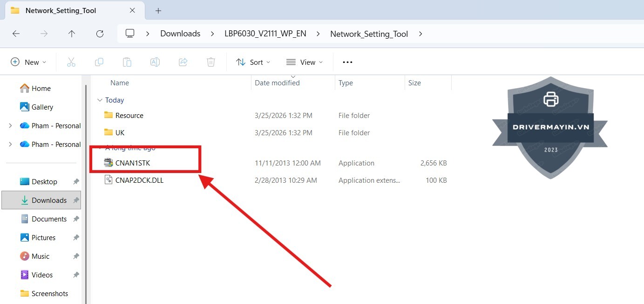Click the Copy icon in toolbar
Screen dimensions: 644x304
[99, 62]
